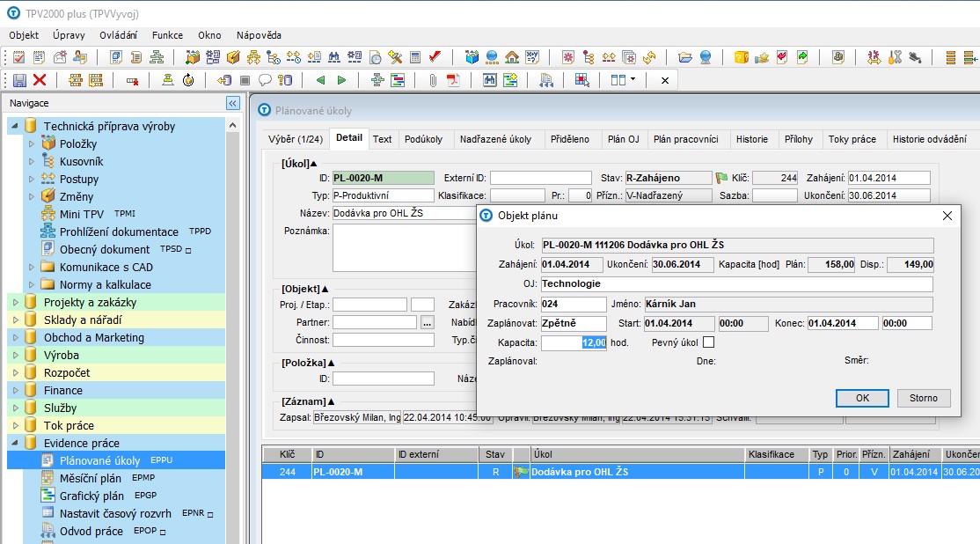Click the green right arrow next record icon

[341, 80]
